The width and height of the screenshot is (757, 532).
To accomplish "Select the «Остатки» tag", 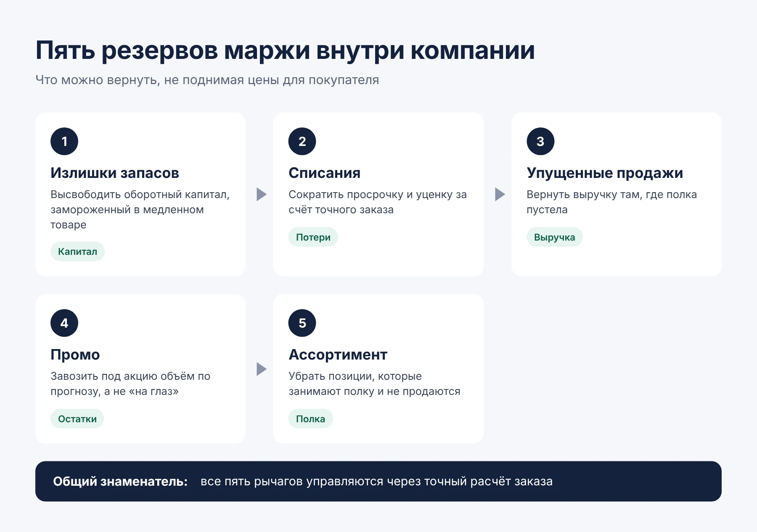I will [x=77, y=419].
